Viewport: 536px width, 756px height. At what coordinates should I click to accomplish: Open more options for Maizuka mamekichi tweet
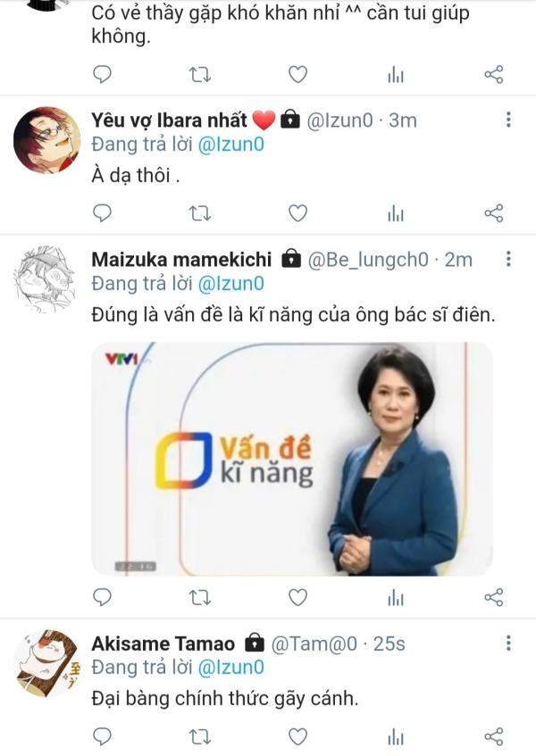[508, 259]
